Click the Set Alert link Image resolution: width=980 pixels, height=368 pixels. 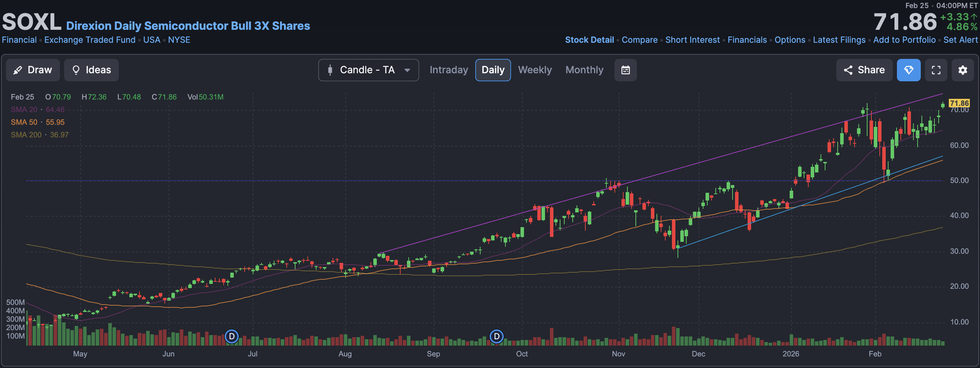tap(960, 40)
